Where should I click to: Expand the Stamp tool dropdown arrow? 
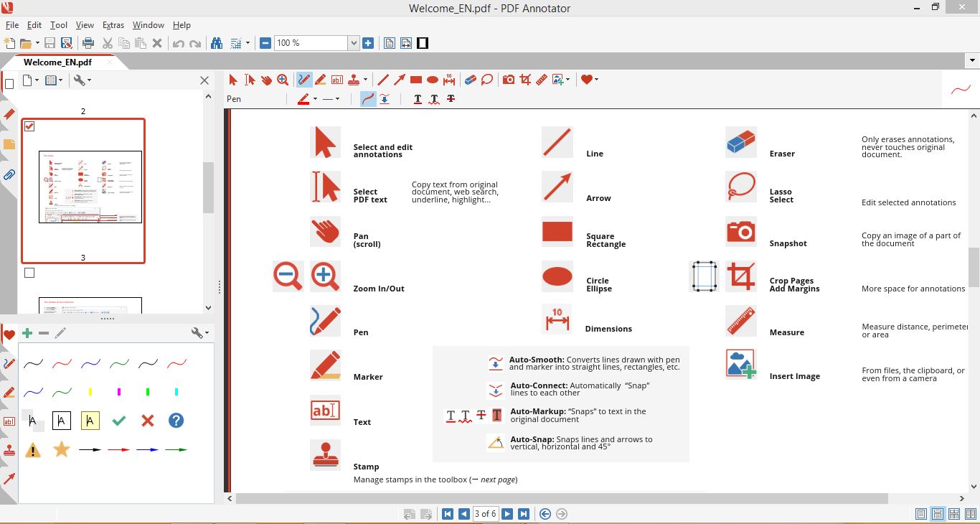pyautogui.click(x=365, y=80)
